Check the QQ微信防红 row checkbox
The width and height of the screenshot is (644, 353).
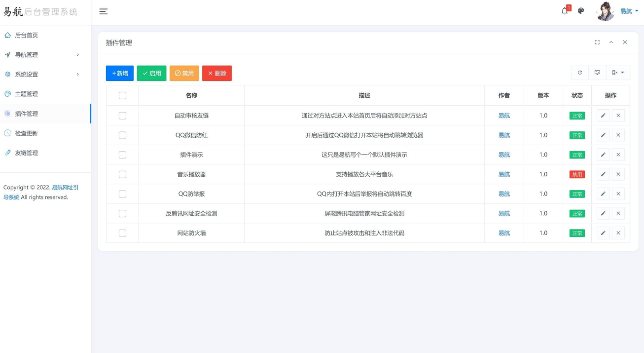(x=122, y=135)
